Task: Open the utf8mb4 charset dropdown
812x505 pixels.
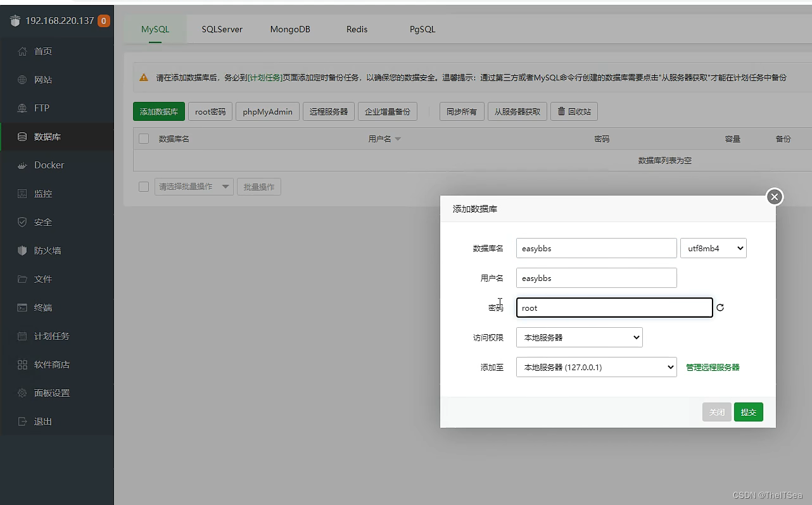Action: tap(713, 248)
